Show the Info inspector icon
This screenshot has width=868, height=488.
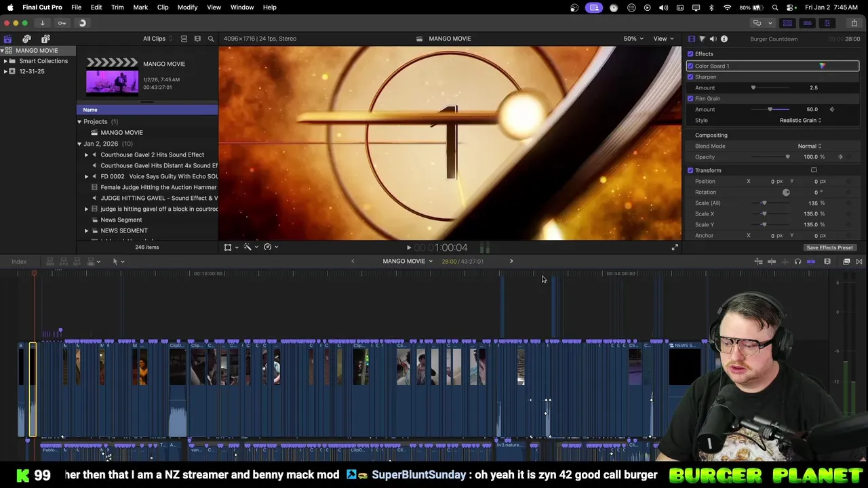[x=724, y=39]
